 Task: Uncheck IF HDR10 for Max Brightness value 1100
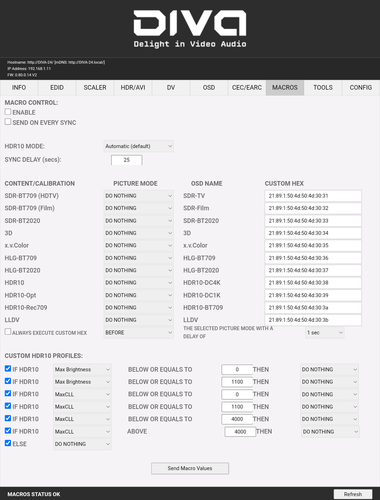8,381
